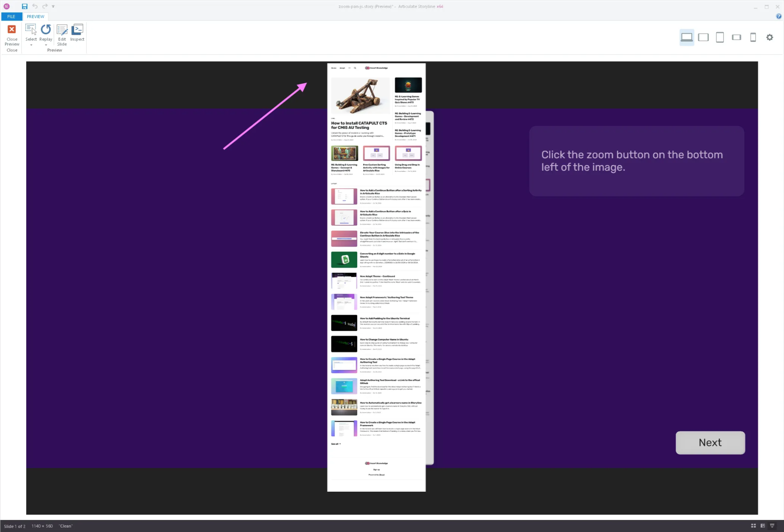Image resolution: width=784 pixels, height=532 pixels.
Task: Switch to desktop laptop preview mode
Action: pyautogui.click(x=687, y=37)
